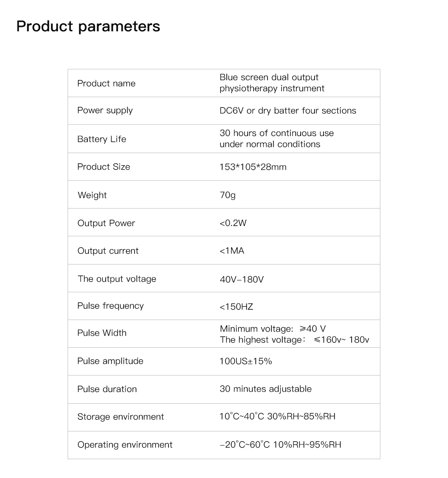
Task: Select the Pulse Width label
Action: click(102, 333)
